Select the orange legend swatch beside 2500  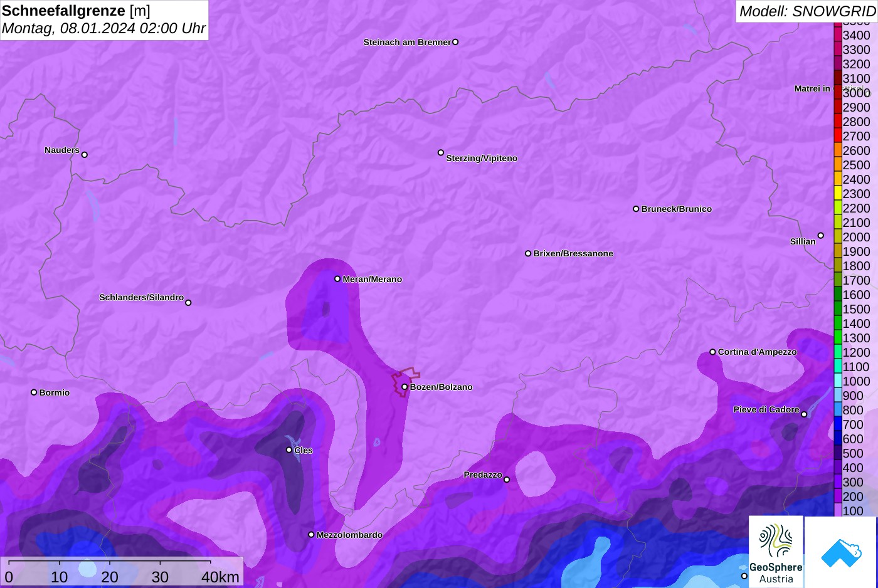(838, 164)
